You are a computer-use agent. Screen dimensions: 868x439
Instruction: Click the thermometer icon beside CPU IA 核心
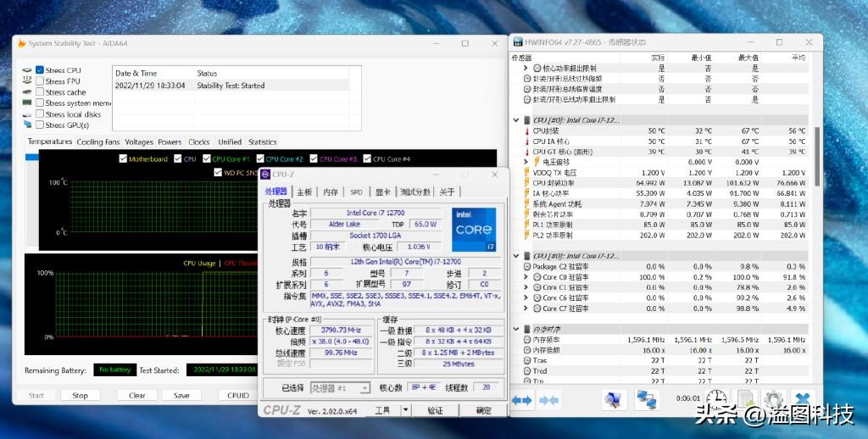527,142
